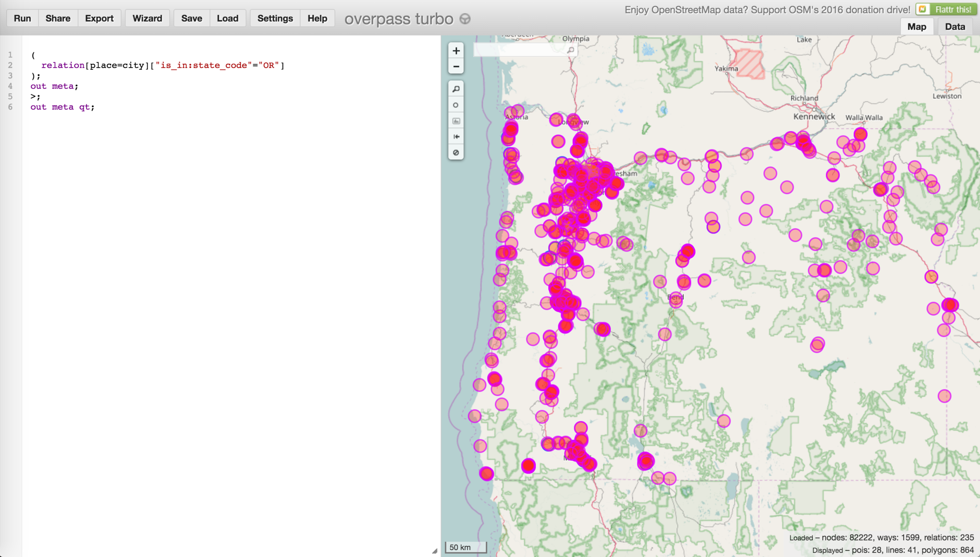
Task: Click the locate-me circle icon
Action: 456,105
